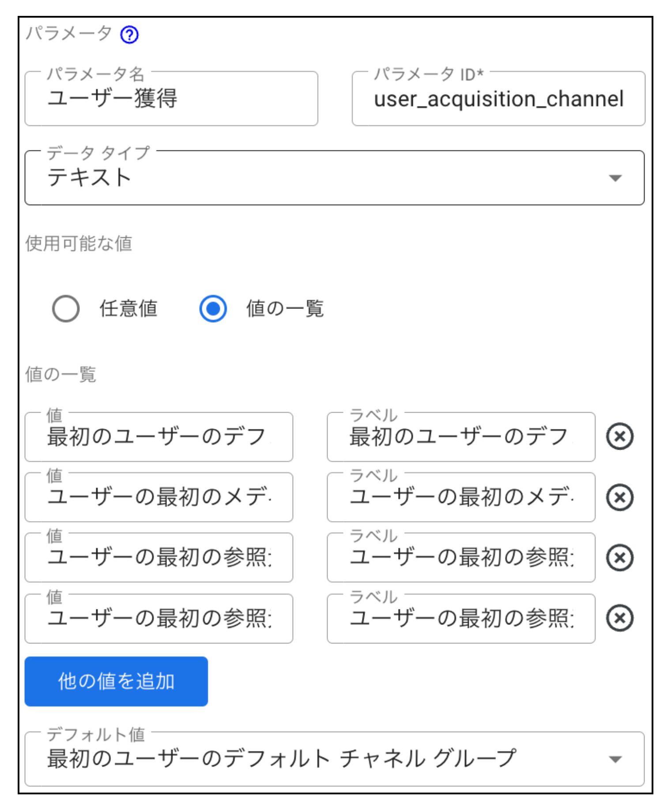
Task: Edit the first row ラベル field
Action: (461, 437)
